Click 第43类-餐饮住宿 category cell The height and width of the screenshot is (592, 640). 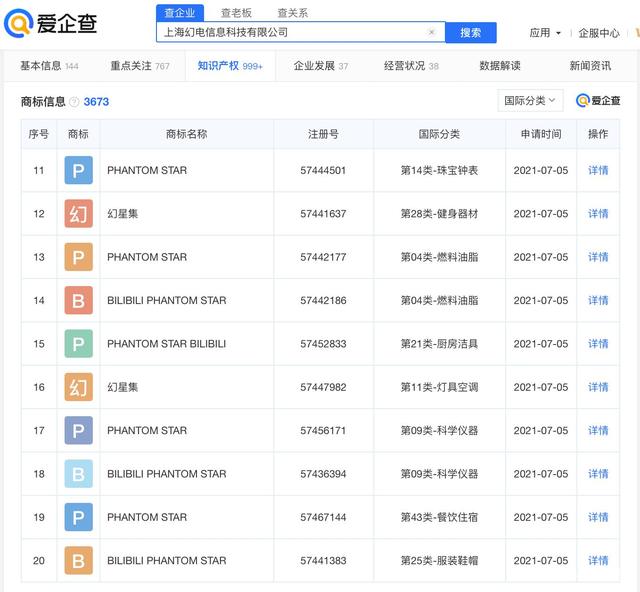click(439, 517)
